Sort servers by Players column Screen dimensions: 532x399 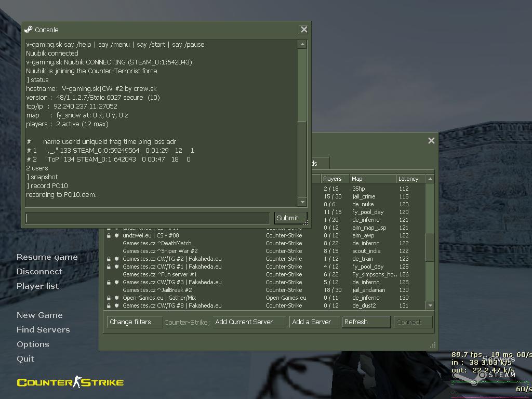click(335, 179)
